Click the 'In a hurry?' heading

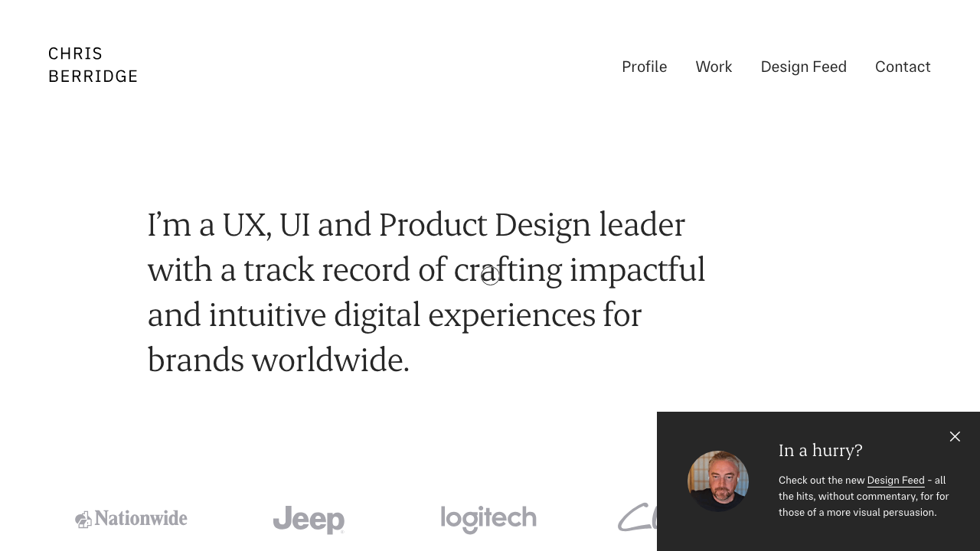(820, 450)
